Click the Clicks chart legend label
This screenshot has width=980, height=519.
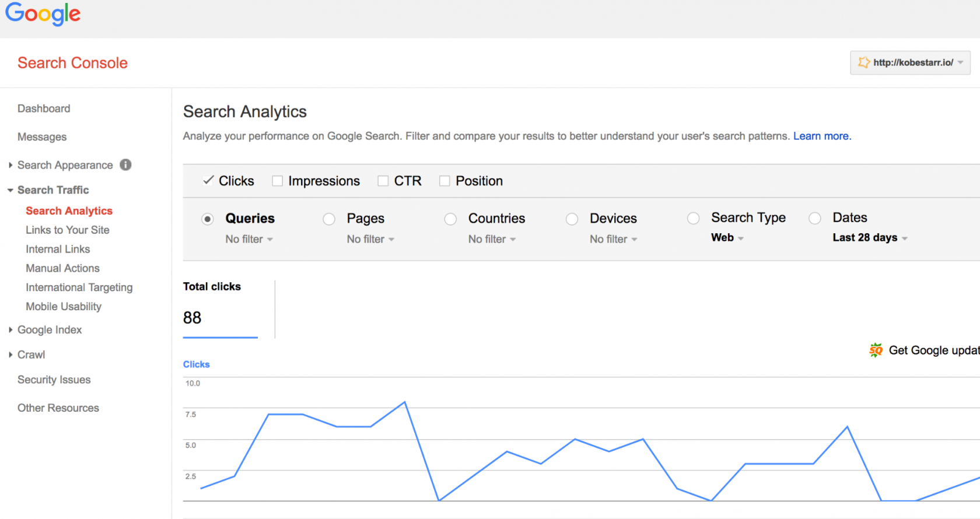tap(197, 364)
